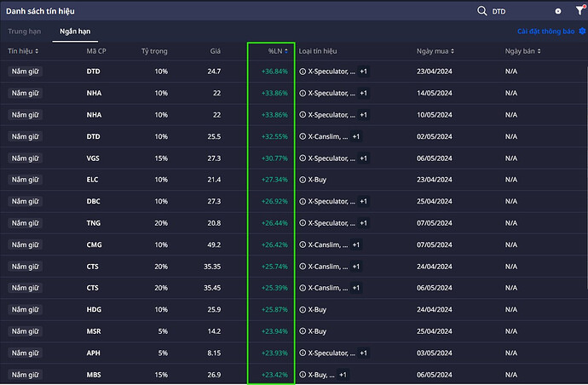Click date 03/05/2024 in APH row

[x=435, y=353]
